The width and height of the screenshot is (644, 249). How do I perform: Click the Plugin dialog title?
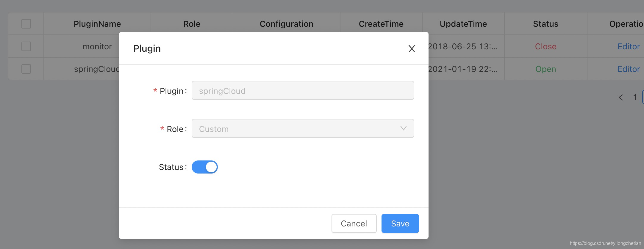coord(147,48)
